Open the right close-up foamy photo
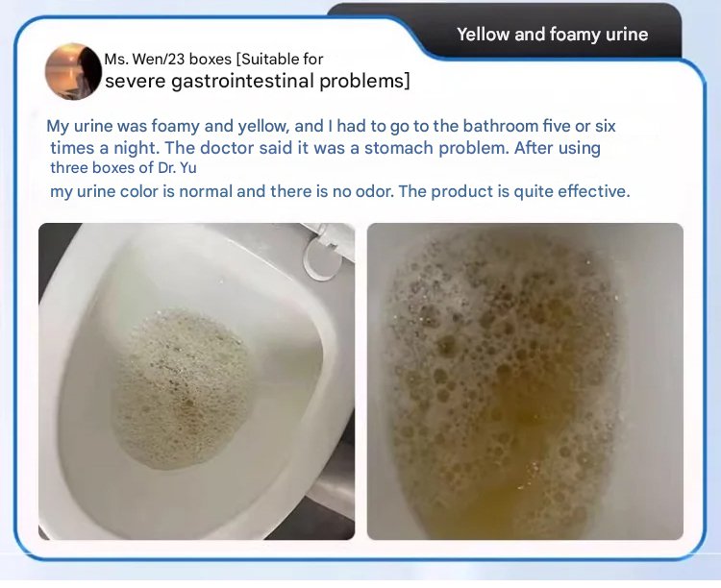This screenshot has width=721, height=588. [x=525, y=381]
